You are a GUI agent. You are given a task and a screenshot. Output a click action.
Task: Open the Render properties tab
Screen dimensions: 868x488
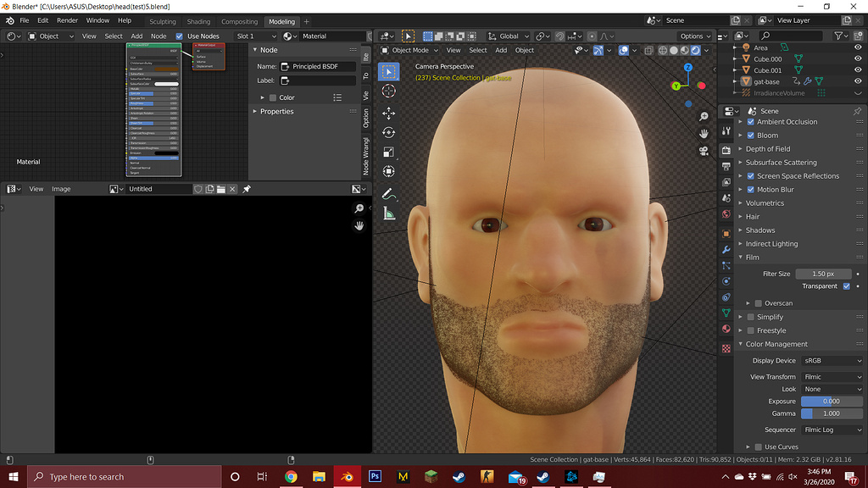pyautogui.click(x=726, y=150)
